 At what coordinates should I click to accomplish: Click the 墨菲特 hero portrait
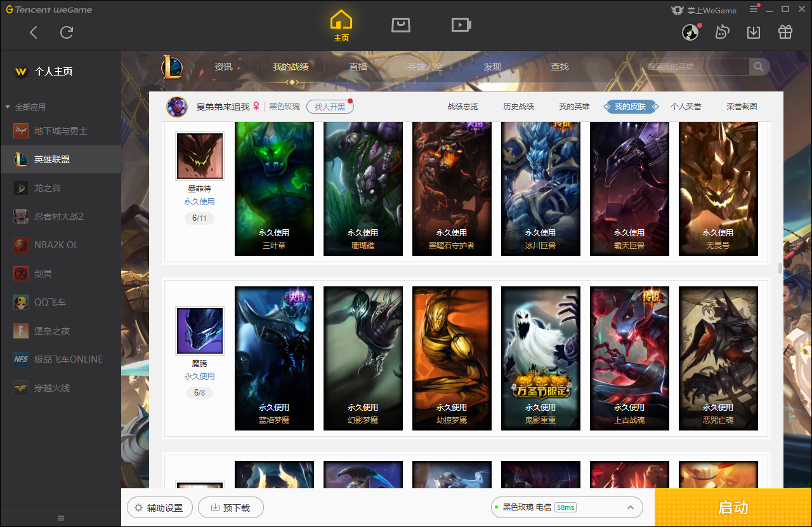pos(200,156)
